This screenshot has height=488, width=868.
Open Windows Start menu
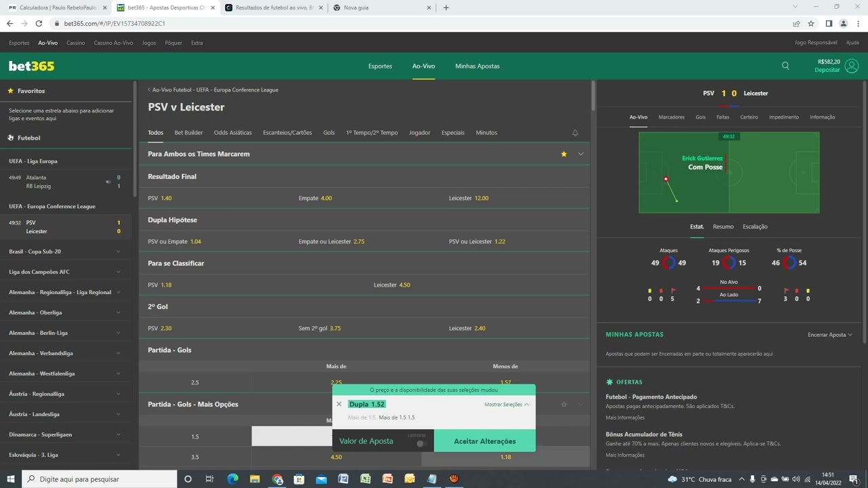click(10, 479)
